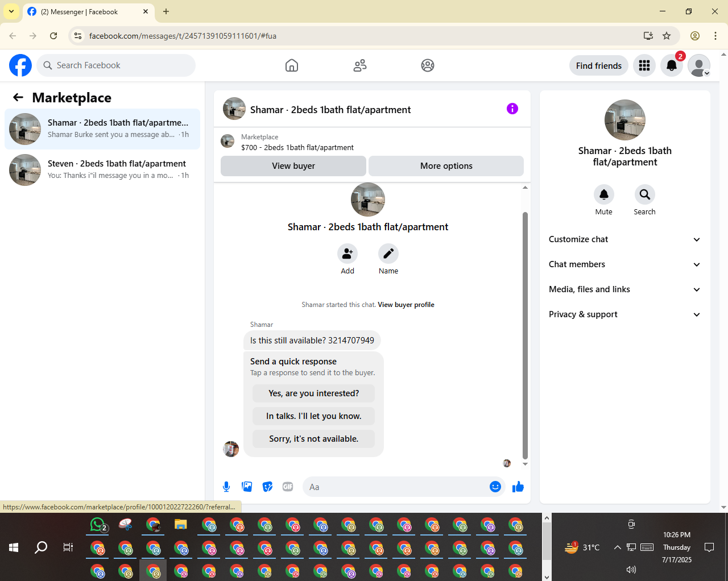This screenshot has height=581, width=728.
Task: Open a new browser tab
Action: coord(166,11)
